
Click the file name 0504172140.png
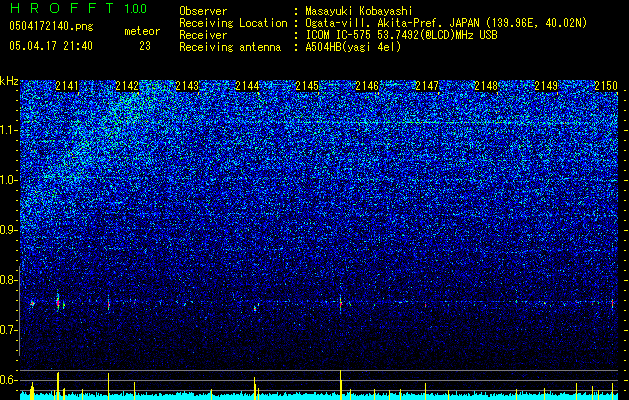pyautogui.click(x=51, y=26)
